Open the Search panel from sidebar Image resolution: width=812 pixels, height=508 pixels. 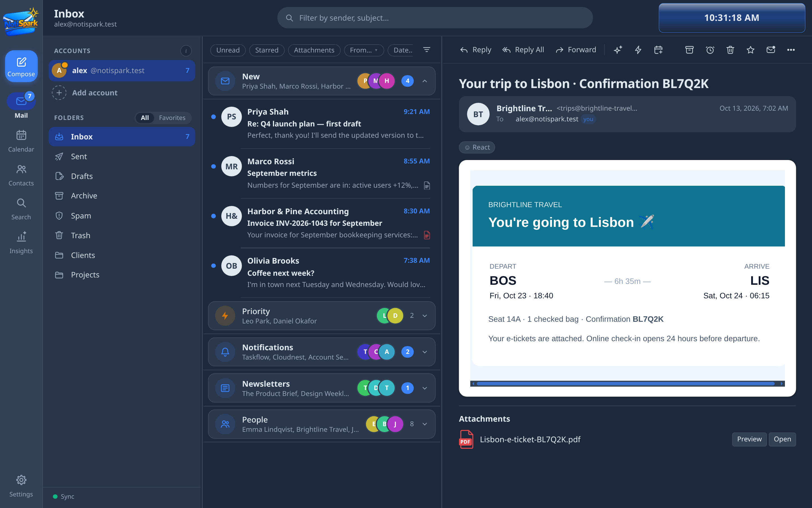[21, 209]
